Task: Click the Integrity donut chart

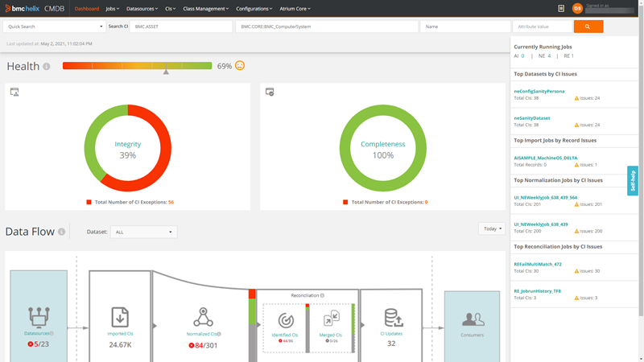Action: pyautogui.click(x=128, y=148)
